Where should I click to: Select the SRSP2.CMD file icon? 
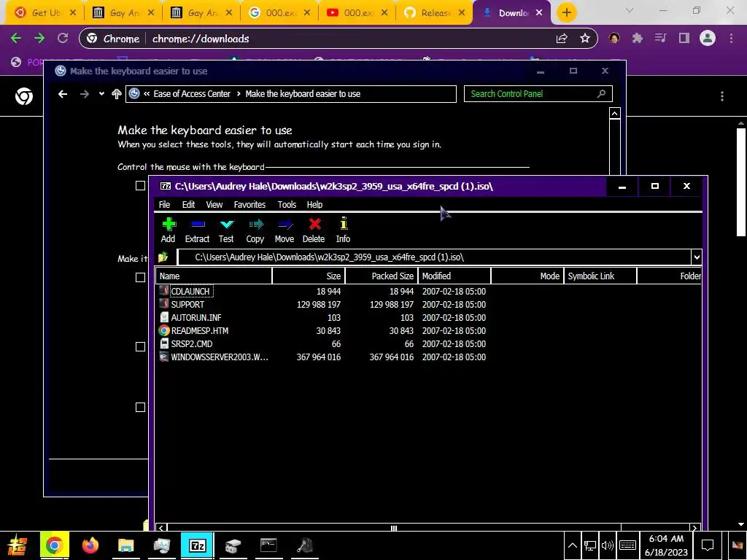(x=164, y=344)
